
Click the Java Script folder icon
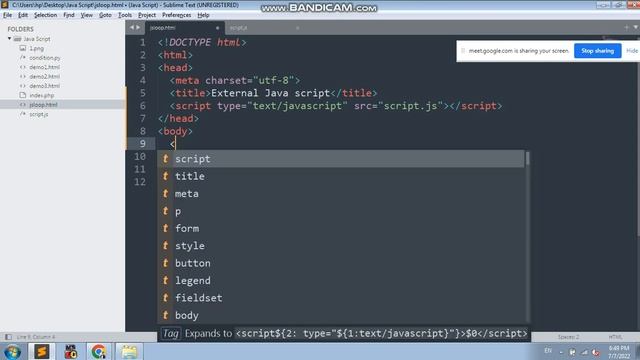click(17, 39)
